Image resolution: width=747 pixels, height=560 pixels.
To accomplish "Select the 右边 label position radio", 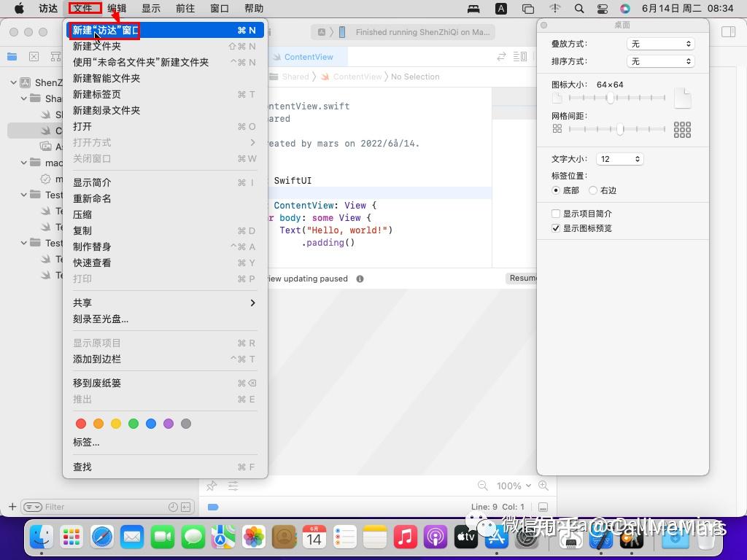I will (x=592, y=190).
